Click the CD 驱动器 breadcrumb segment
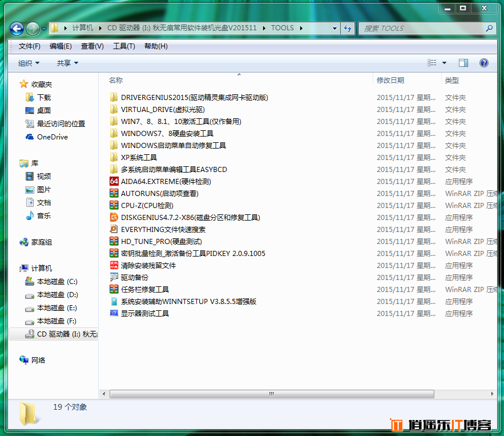The image size is (504, 436). coord(182,28)
